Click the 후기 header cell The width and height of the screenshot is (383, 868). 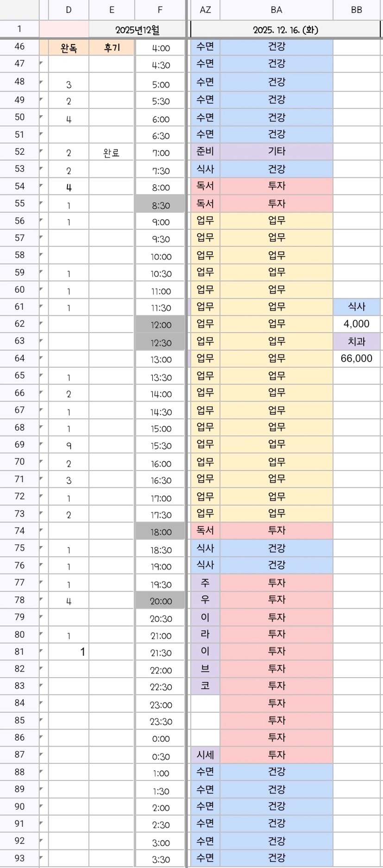(x=112, y=48)
